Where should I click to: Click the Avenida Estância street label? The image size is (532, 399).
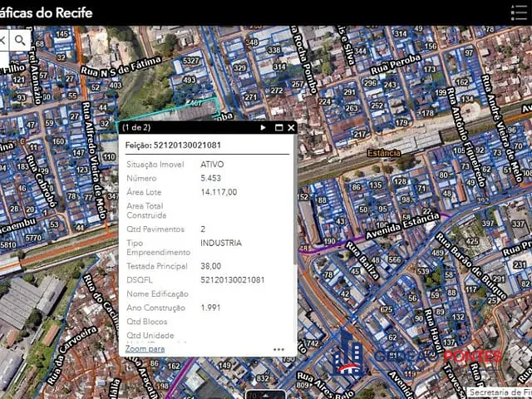tap(402, 226)
